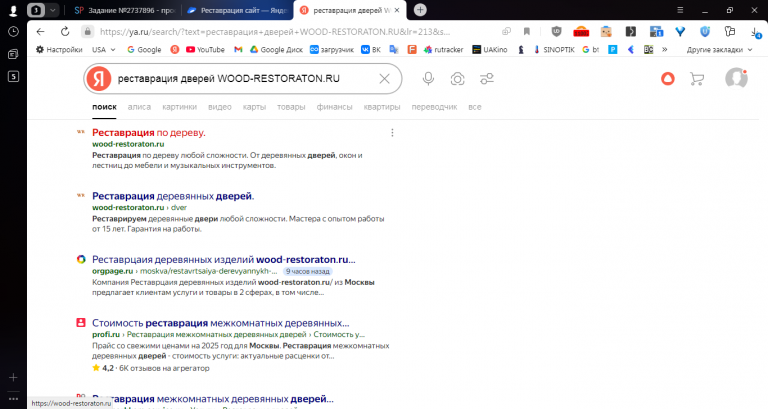Open the Google Диск bookmark

276,49
